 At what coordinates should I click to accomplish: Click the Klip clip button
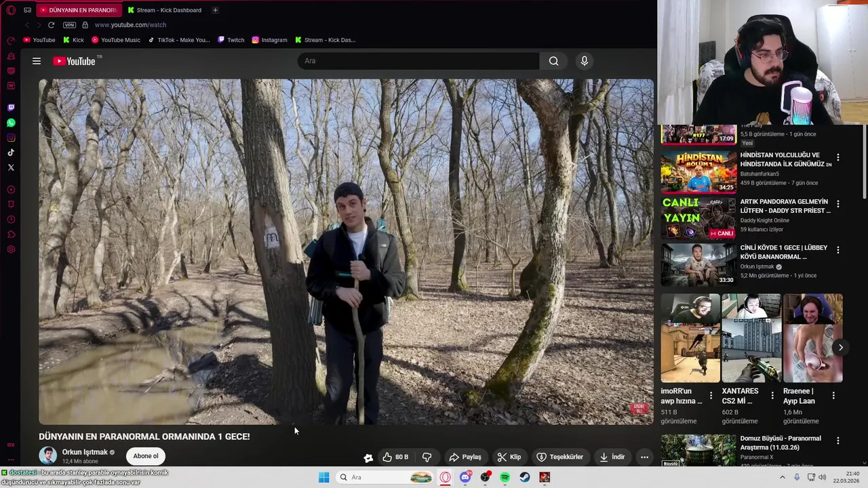point(509,457)
